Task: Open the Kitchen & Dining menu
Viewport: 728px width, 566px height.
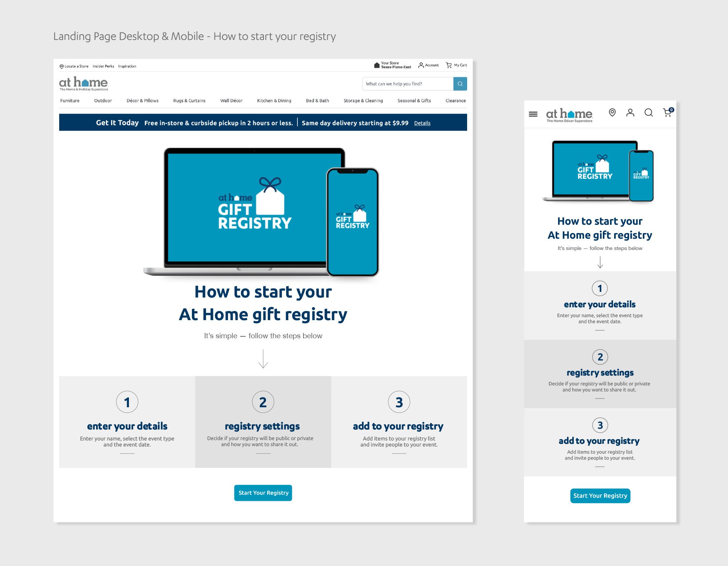Action: [x=274, y=101]
